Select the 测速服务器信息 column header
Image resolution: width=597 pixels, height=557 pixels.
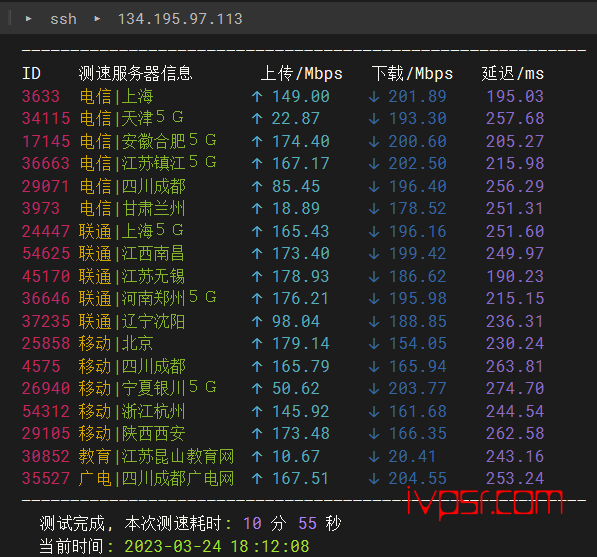point(135,73)
